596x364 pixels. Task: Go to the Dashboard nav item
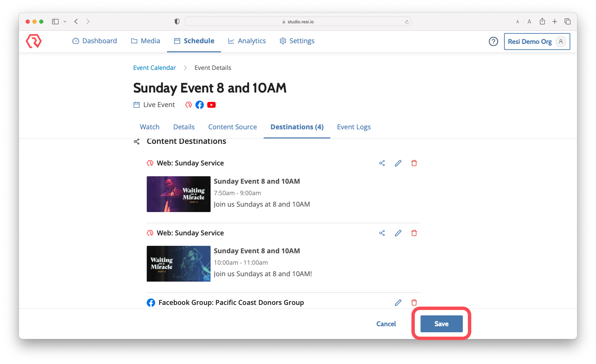[95, 41]
